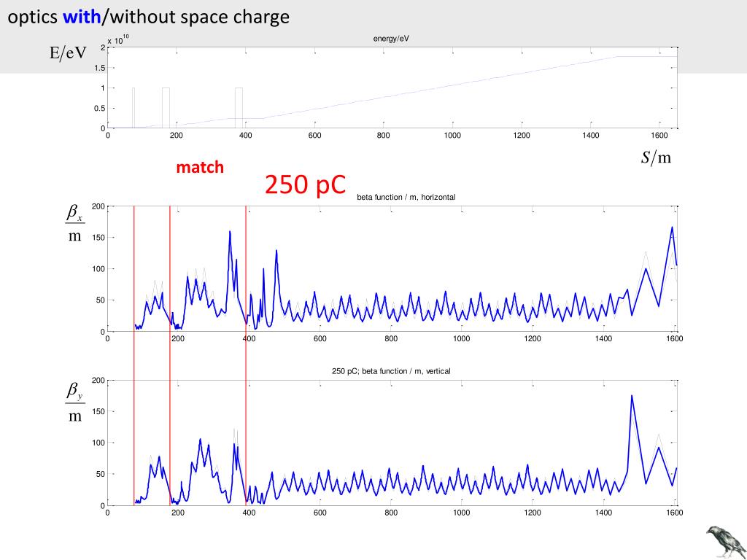The width and height of the screenshot is (747, 560).
Task: Click '250 pC; beta function / m, vertical' title
Action: point(391,371)
